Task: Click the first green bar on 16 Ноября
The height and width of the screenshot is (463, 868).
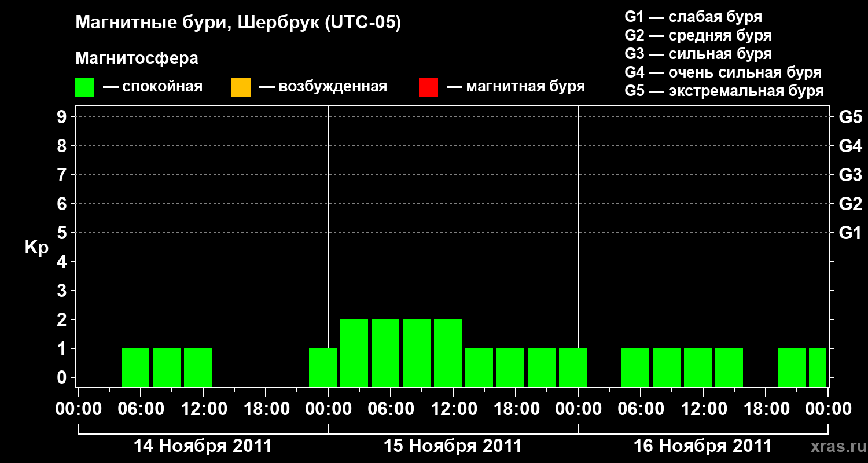Action: 635,367
